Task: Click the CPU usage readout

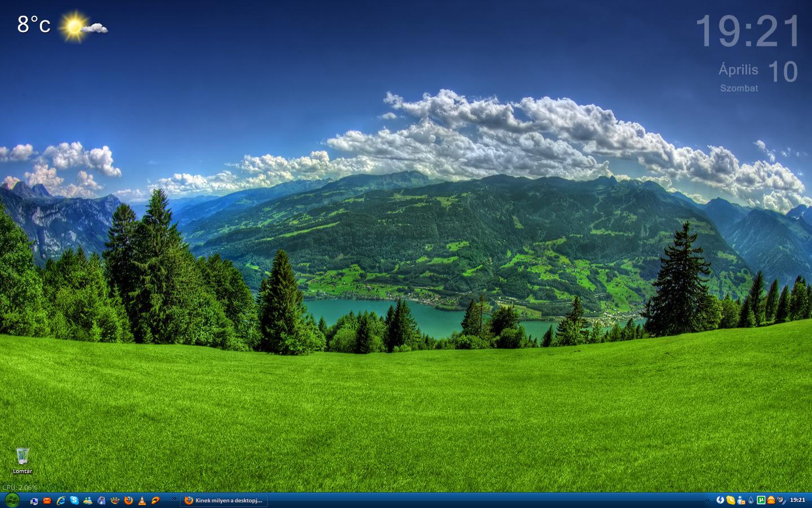Action: pos(19,487)
